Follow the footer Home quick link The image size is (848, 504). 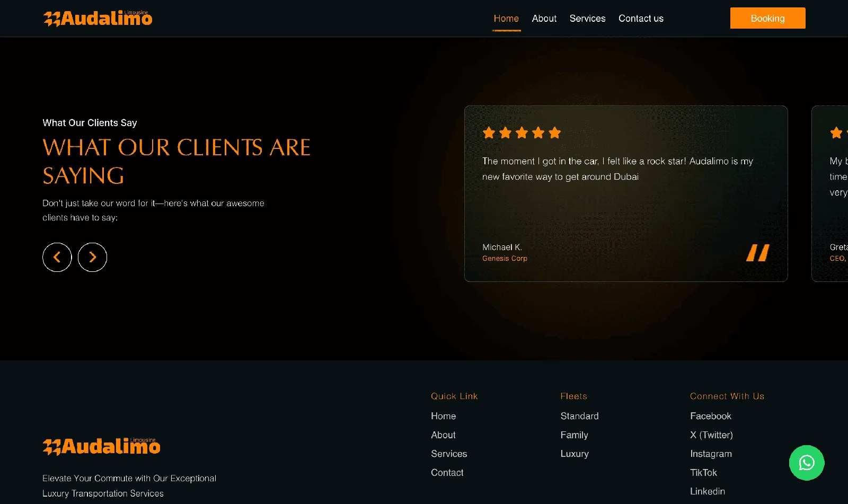pos(443,416)
